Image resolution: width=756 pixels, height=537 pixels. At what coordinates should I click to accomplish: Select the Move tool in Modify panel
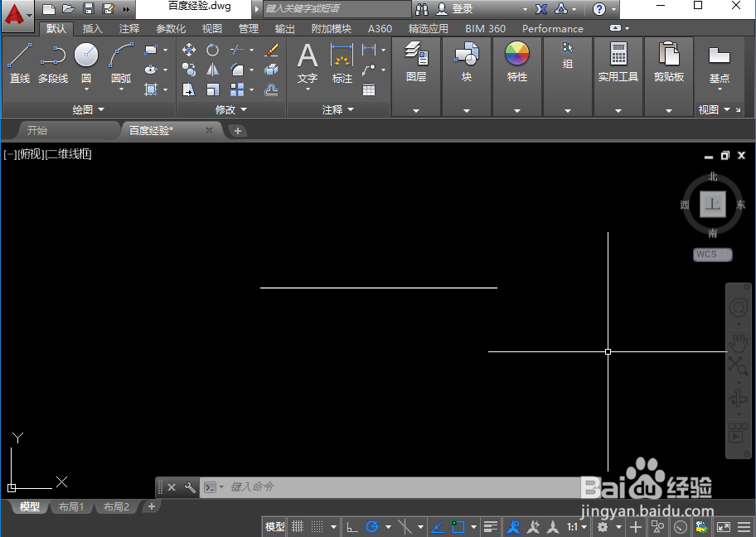click(188, 50)
